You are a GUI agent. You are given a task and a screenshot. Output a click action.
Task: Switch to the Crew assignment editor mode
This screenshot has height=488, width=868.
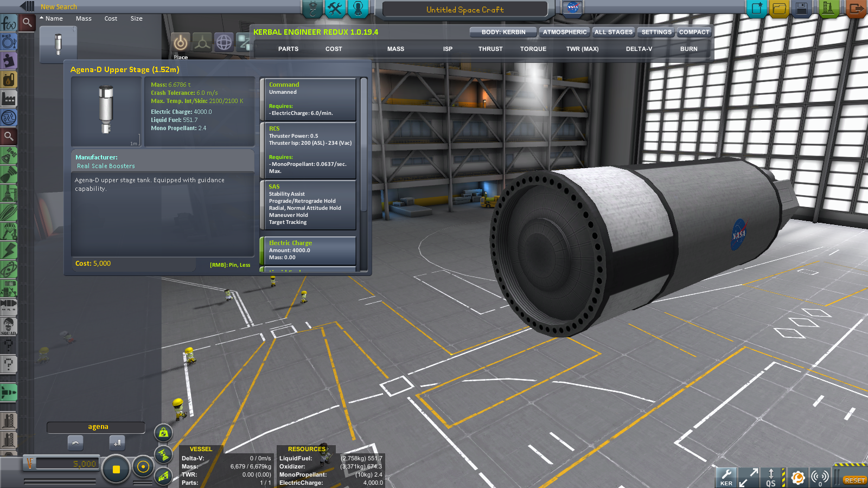click(358, 9)
